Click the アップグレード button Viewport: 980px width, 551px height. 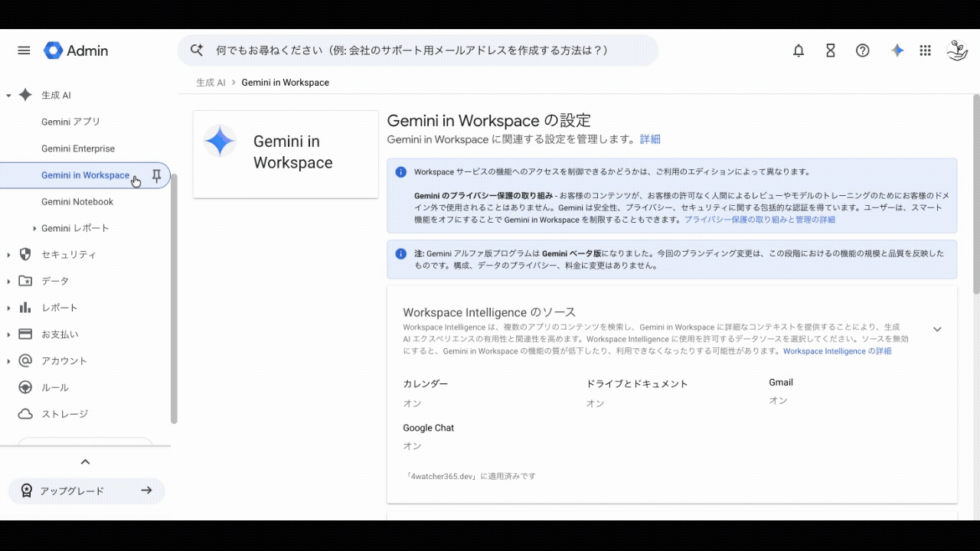[x=87, y=491]
